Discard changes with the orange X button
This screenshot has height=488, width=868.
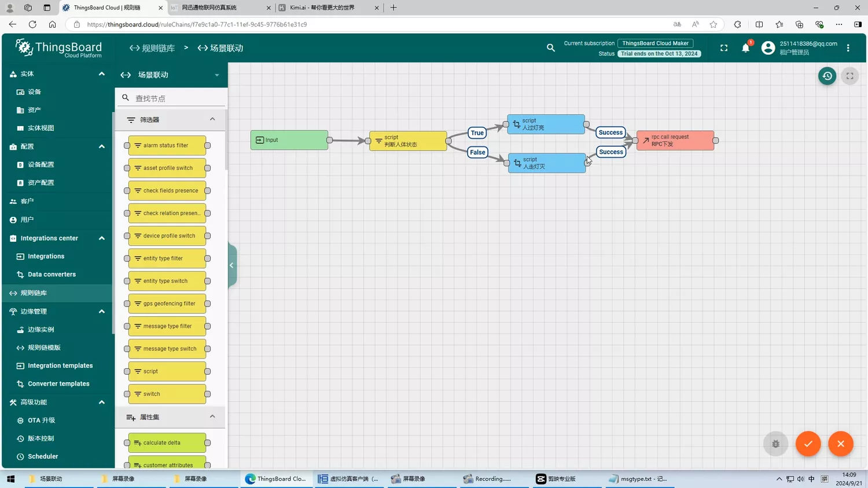tap(840, 443)
